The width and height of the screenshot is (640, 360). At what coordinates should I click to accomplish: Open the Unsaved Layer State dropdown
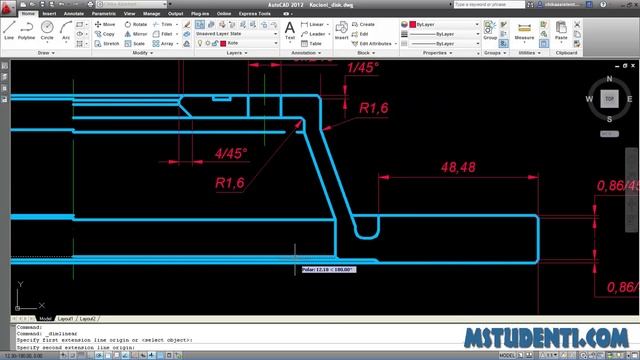(236, 34)
